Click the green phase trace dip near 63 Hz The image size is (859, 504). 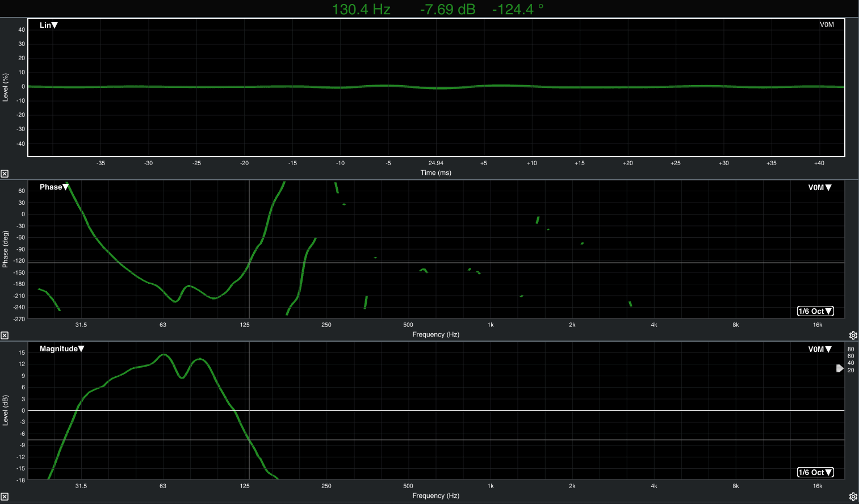tap(175, 301)
